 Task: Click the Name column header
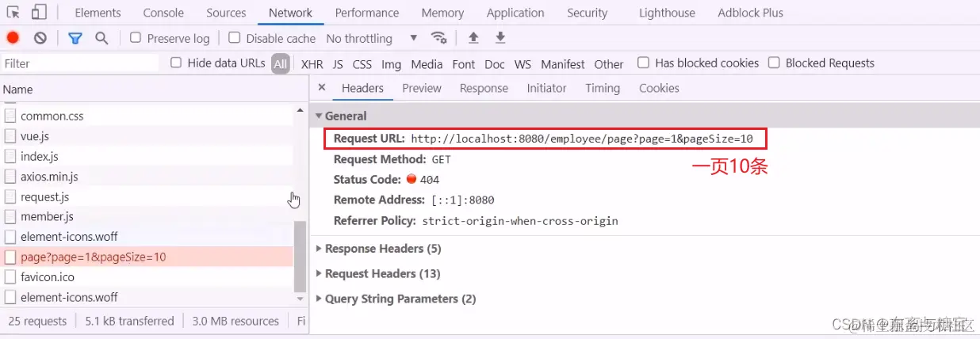click(x=155, y=90)
